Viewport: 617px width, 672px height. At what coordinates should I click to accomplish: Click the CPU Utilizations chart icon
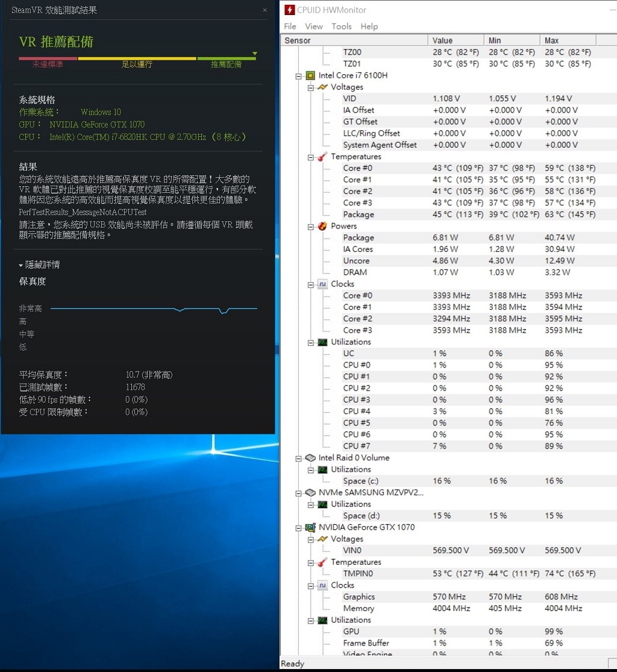click(x=322, y=342)
